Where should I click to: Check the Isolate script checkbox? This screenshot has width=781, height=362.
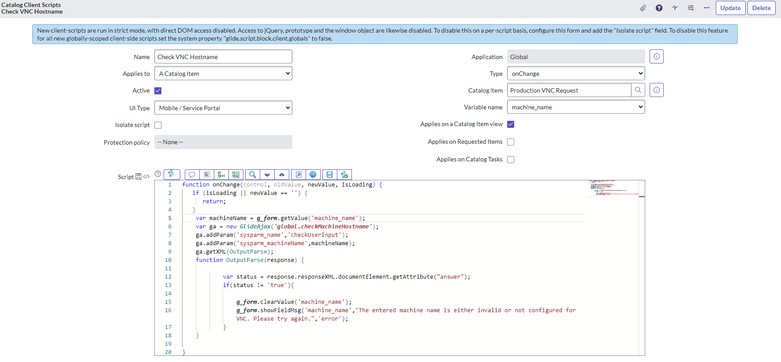[x=158, y=125]
